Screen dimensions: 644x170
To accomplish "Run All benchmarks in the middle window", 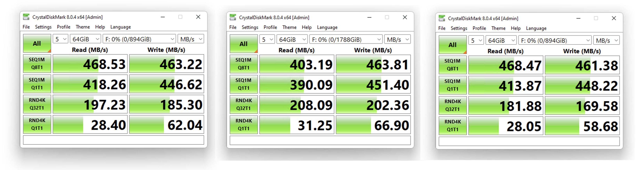I will (244, 44).
